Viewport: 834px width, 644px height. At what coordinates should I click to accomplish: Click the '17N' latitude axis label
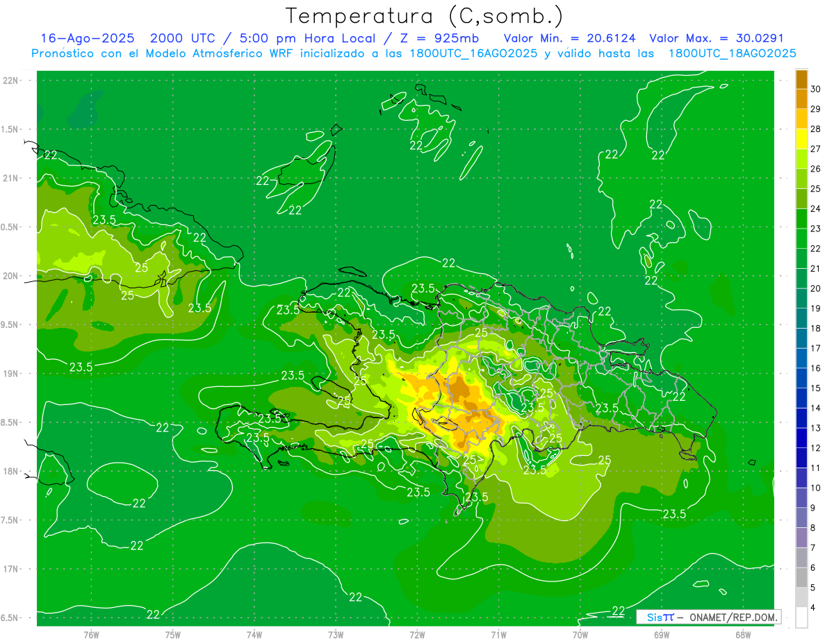pyautogui.click(x=10, y=569)
